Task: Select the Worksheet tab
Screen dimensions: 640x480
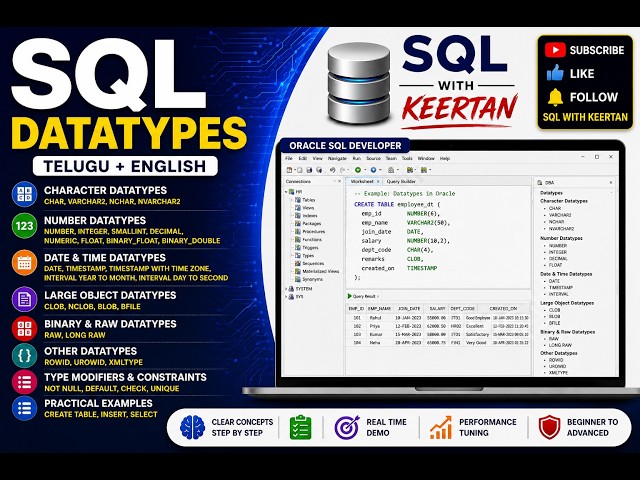Action: pos(362,181)
